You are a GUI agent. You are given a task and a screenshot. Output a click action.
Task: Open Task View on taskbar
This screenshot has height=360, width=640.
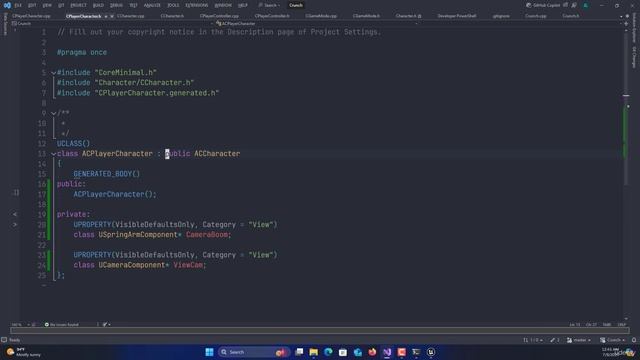pyautogui.click(x=299, y=352)
